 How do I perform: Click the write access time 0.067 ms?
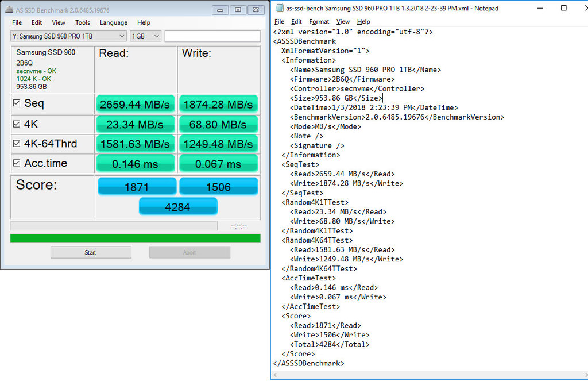[218, 164]
